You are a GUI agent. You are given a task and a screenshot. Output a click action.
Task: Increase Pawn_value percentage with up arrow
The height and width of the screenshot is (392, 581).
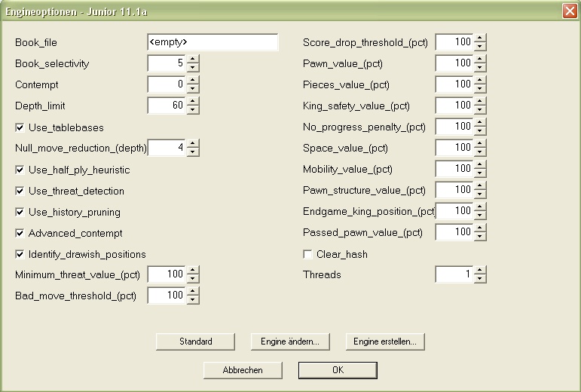pos(480,59)
